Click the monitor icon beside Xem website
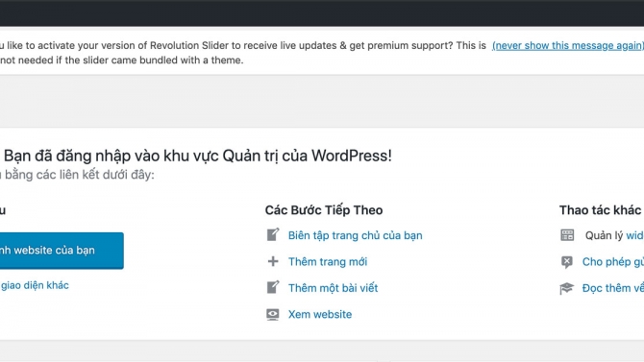 (x=273, y=314)
